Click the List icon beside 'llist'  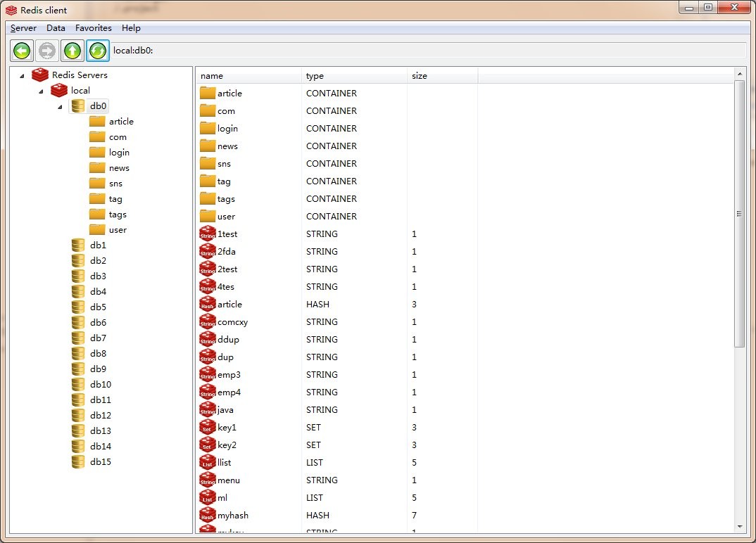tap(206, 462)
